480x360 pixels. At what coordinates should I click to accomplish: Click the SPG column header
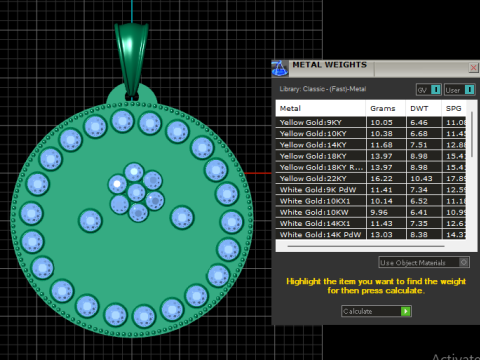[x=454, y=108]
